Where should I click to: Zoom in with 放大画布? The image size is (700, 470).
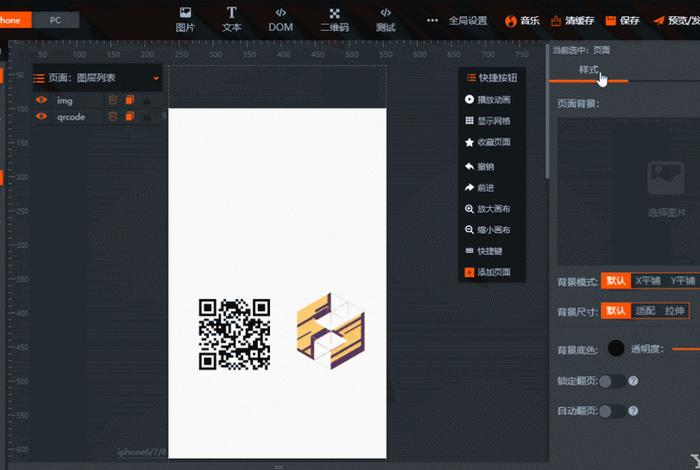(488, 208)
